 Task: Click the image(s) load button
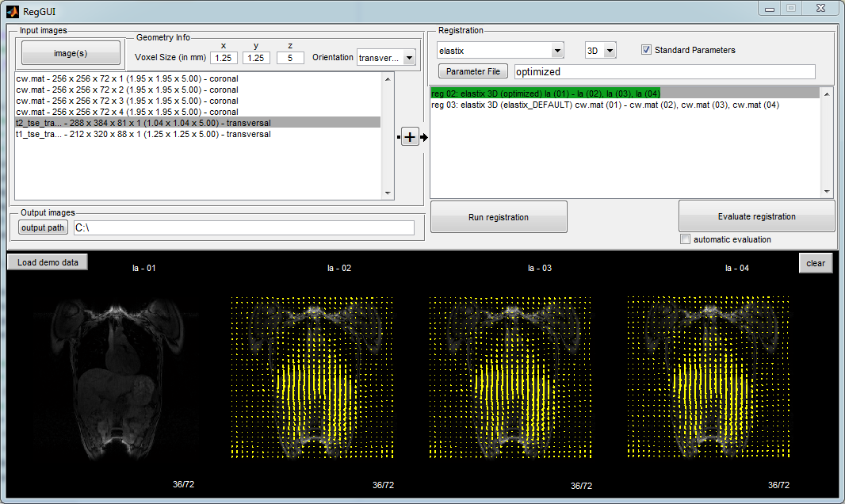71,53
